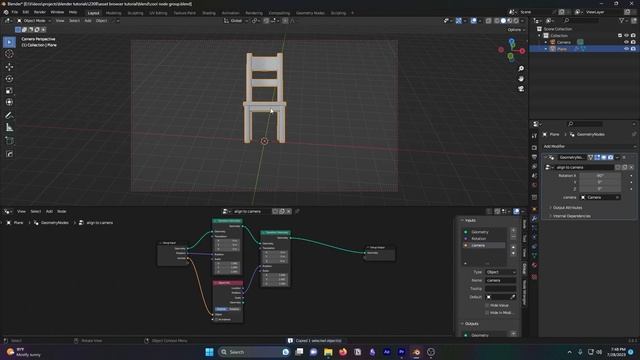Viewport: 640px width, 360px height.
Task: Move Camera input socket up in list
Action: [x=513, y=247]
